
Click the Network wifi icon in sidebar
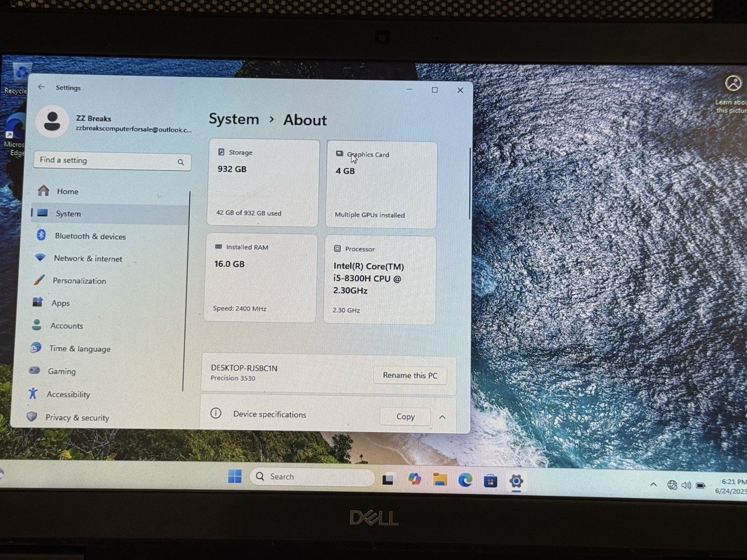tap(40, 258)
